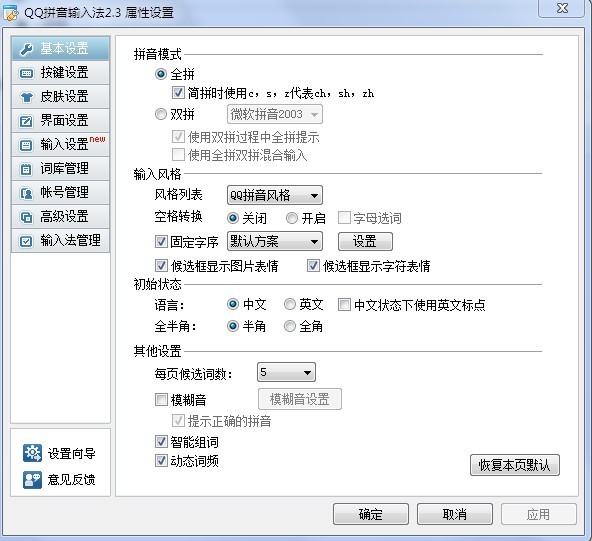
Task: Click the 词库管理 dictionary icon
Action: (x=26, y=169)
